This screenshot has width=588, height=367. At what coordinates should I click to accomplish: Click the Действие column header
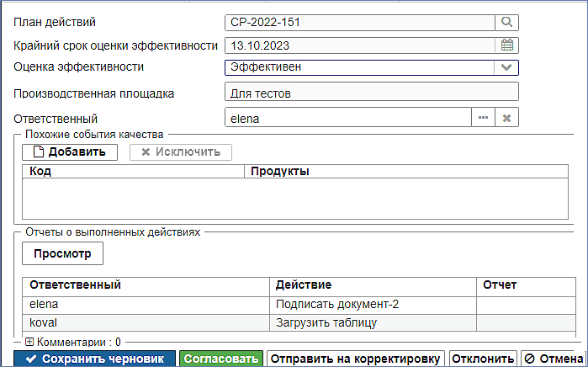(x=373, y=285)
